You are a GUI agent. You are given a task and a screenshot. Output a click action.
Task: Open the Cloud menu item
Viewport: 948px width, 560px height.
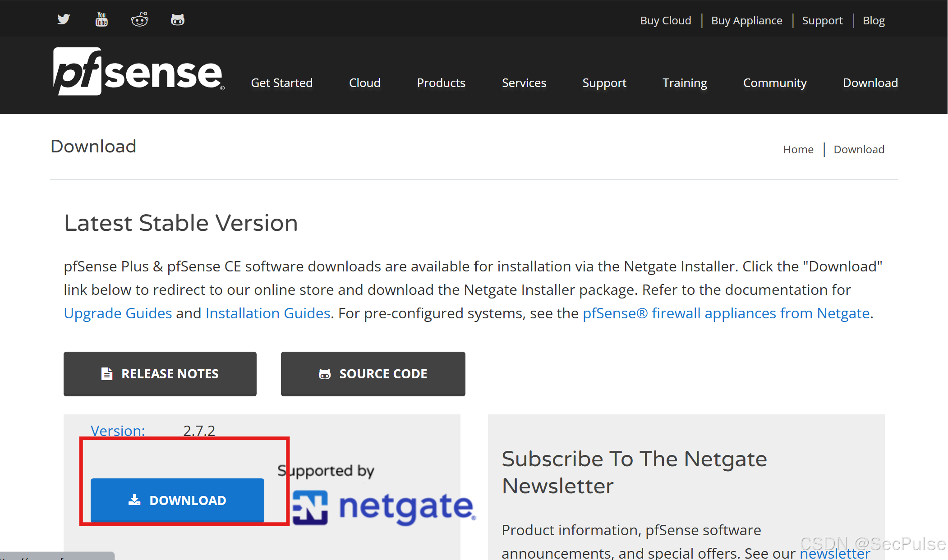click(364, 83)
